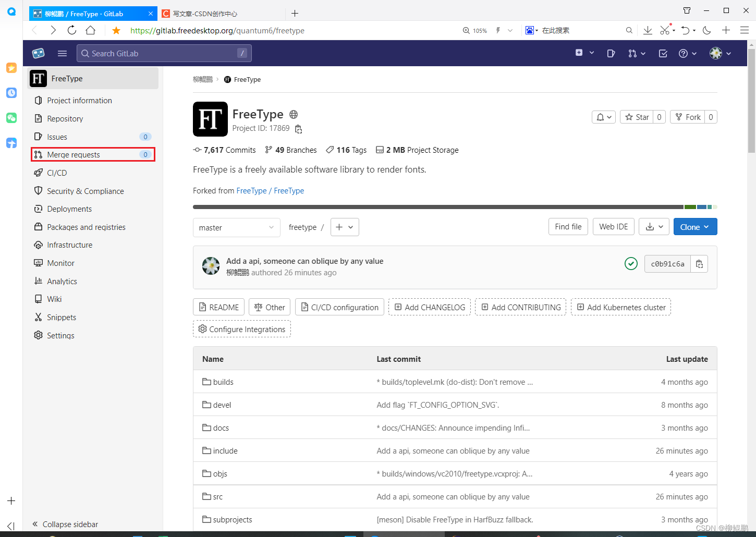Screen dimensions: 756x537
Task: Copy commit SHA c0b91c6a with clipboard button
Action: [699, 264]
